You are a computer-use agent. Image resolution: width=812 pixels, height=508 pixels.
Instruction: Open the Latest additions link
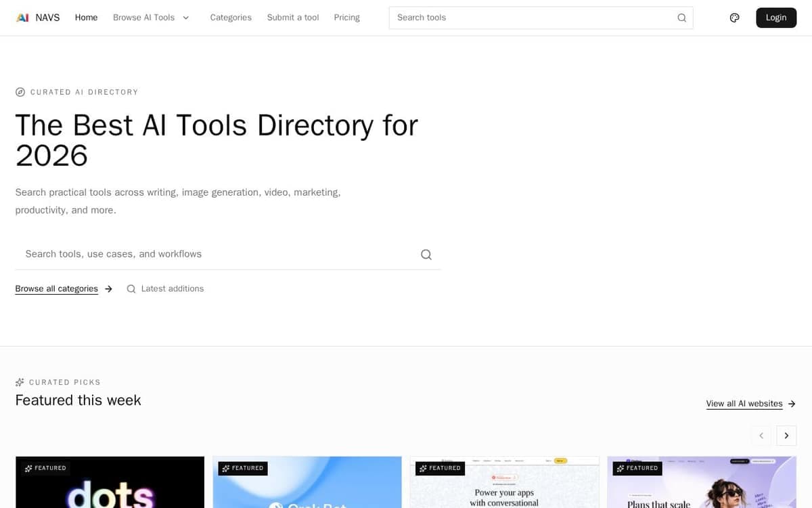(165, 289)
